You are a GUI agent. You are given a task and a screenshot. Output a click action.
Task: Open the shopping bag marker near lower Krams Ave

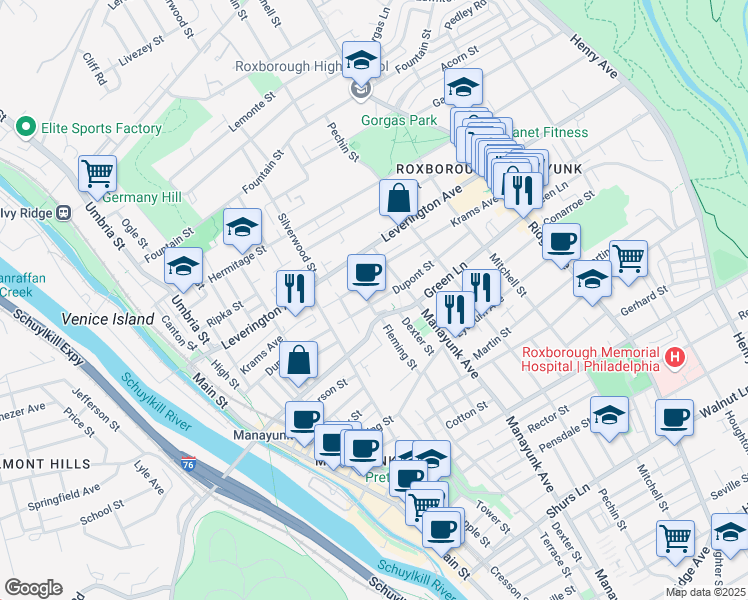point(298,363)
